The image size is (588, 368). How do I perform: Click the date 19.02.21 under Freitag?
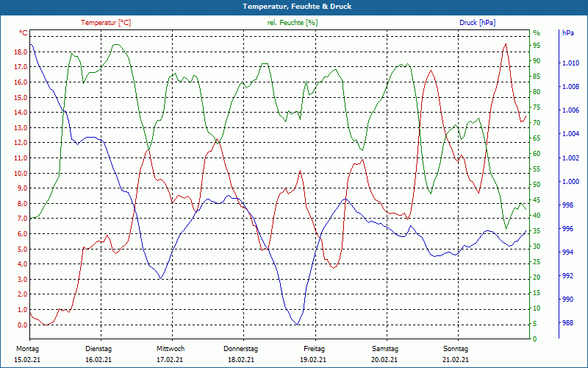(313, 360)
